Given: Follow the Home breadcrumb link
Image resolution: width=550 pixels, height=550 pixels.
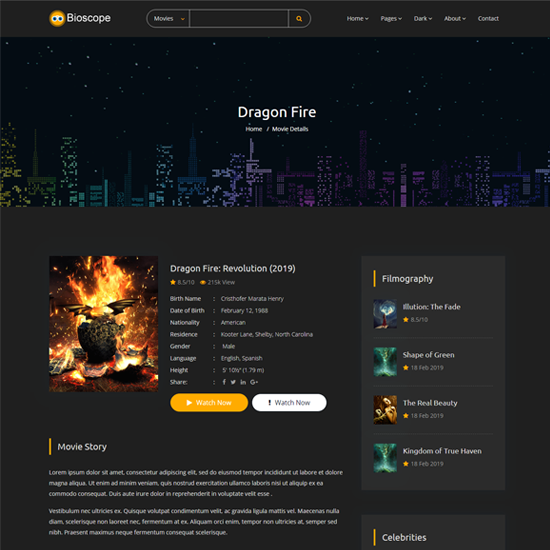Looking at the screenshot, I should pos(254,129).
